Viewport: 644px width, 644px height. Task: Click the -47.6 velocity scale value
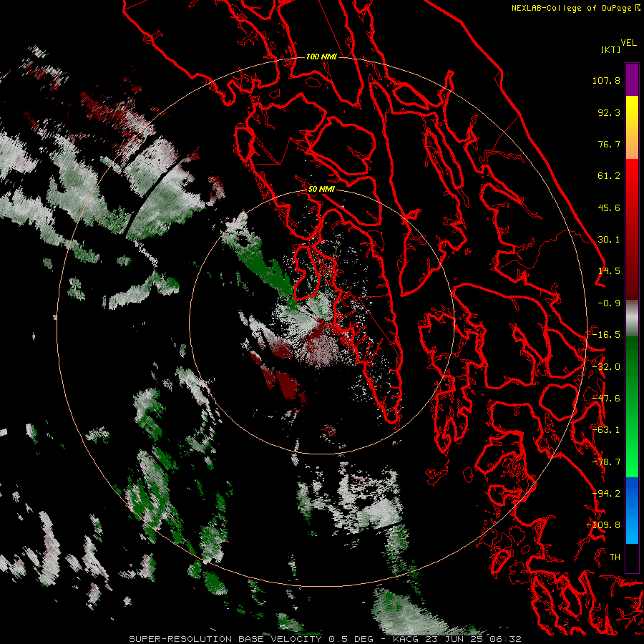606,399
